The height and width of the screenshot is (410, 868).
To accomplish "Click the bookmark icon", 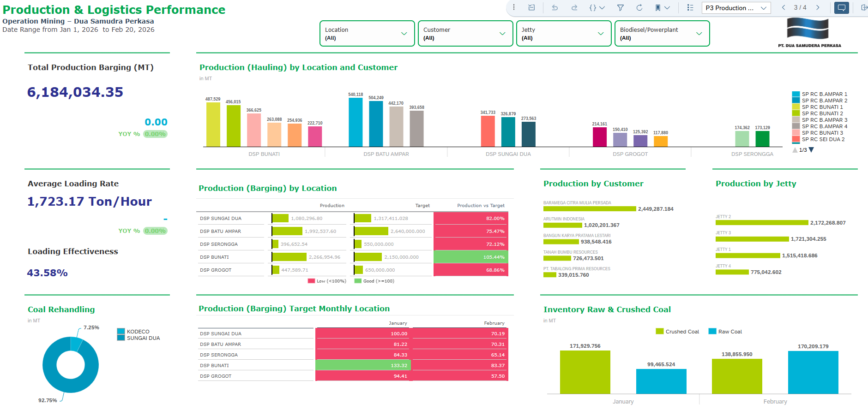I will click(x=658, y=7).
